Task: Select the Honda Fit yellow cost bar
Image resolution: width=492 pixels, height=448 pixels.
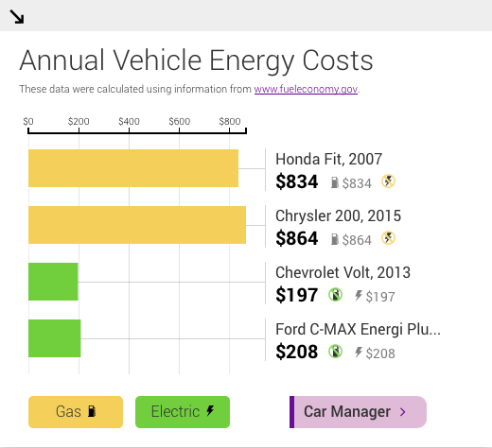Action: (x=133, y=168)
